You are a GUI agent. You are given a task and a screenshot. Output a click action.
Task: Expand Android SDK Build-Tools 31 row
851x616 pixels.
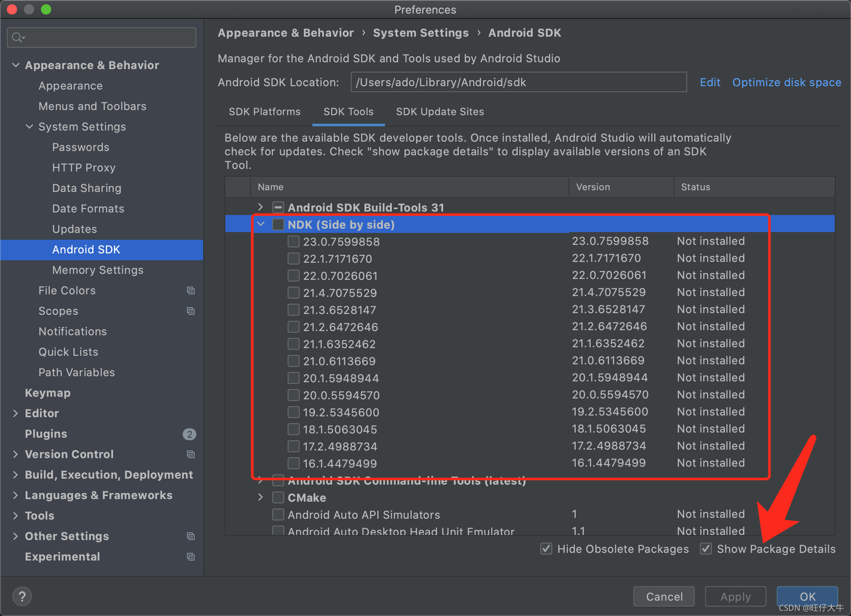tap(261, 207)
